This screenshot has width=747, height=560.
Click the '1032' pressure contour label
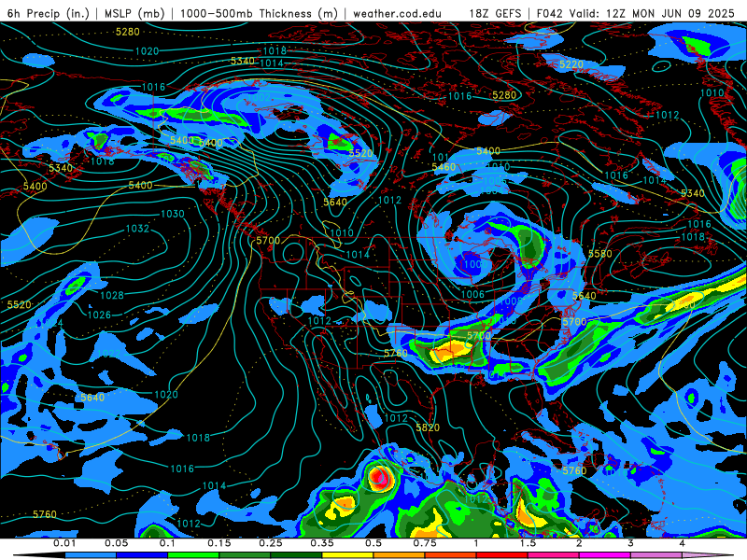(137, 229)
